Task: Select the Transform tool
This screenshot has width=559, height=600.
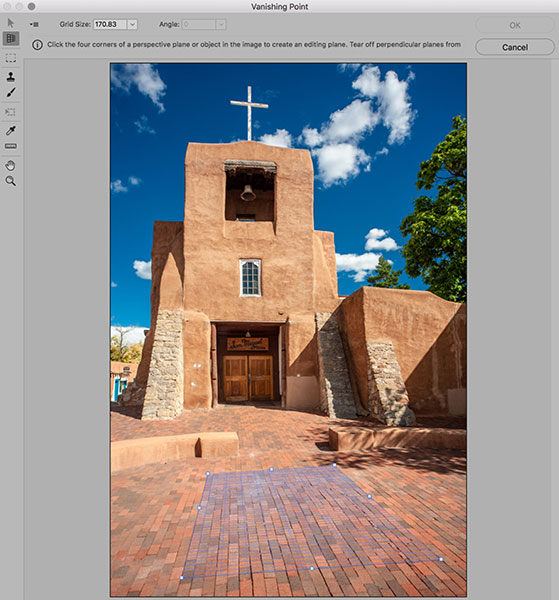Action: (11, 112)
